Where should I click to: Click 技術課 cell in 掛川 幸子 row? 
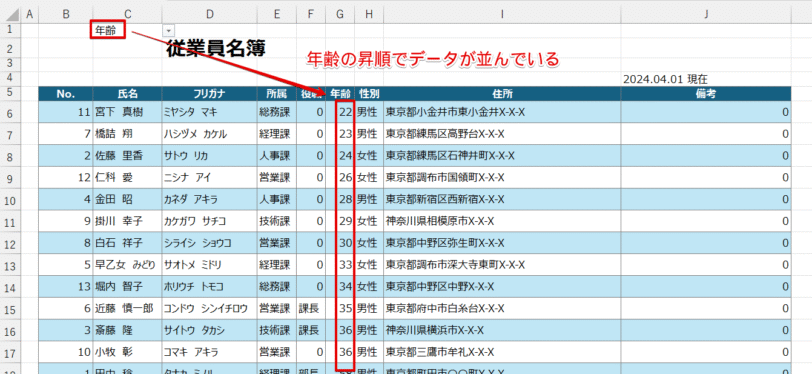coord(277,221)
